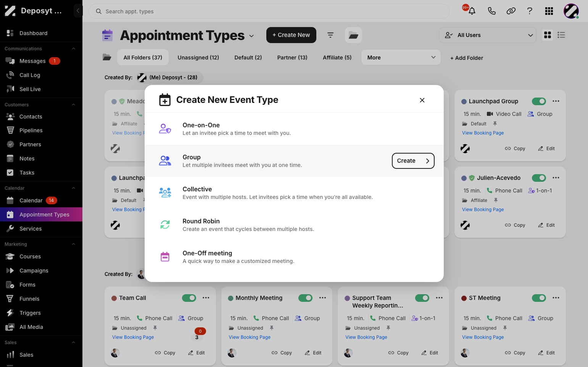Image resolution: width=588 pixels, height=367 pixels.
Task: Open View Booking Page for Launchpad Group
Action: [x=483, y=133]
